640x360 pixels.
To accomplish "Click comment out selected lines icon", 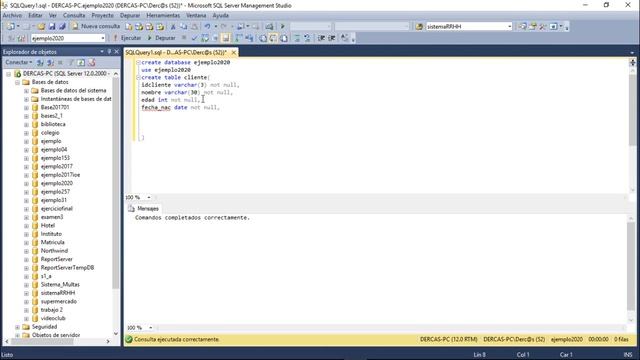I will [297, 38].
